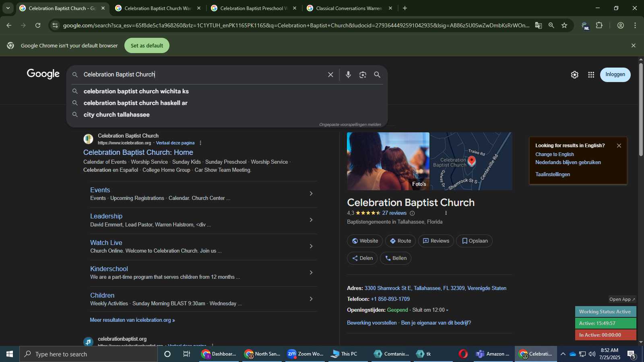Viewport: 644px width, 362px height.
Task: Expand opening hours dropdown arrow
Action: click(447, 310)
